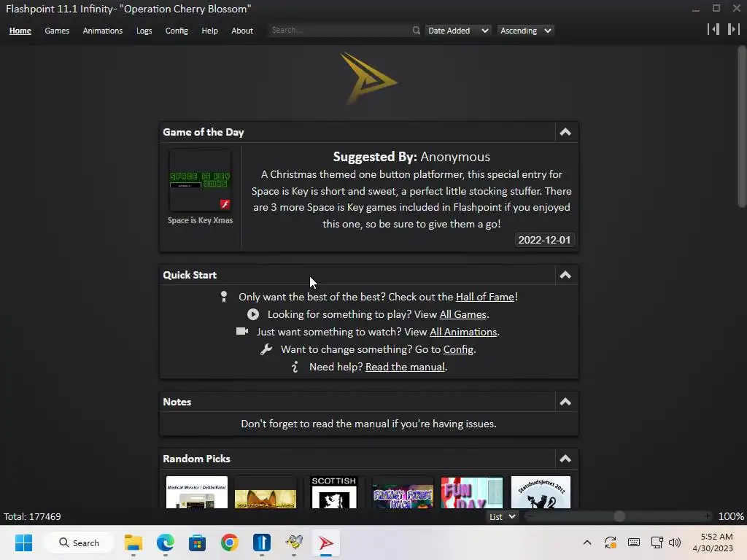Open the blue app icon after Chrome in the taskbar

tap(262, 542)
